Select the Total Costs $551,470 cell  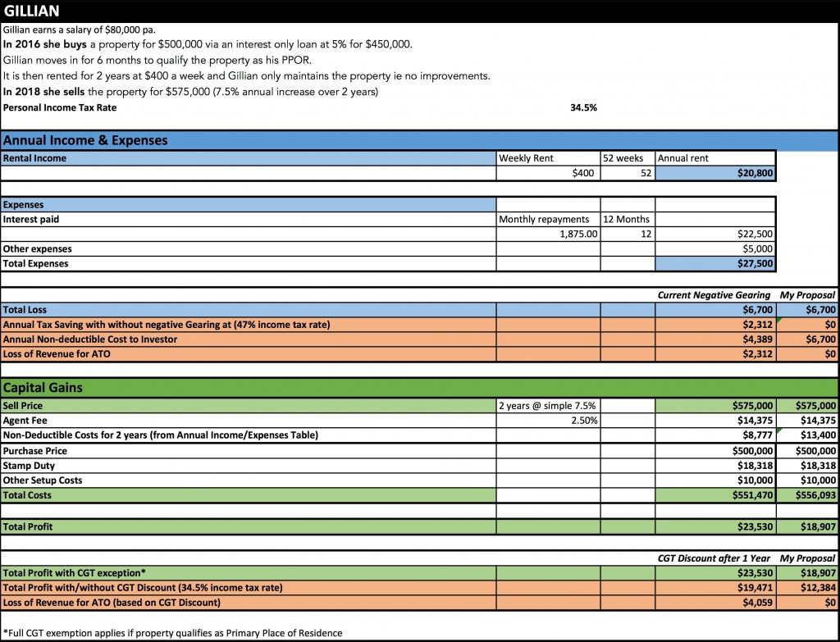point(715,496)
